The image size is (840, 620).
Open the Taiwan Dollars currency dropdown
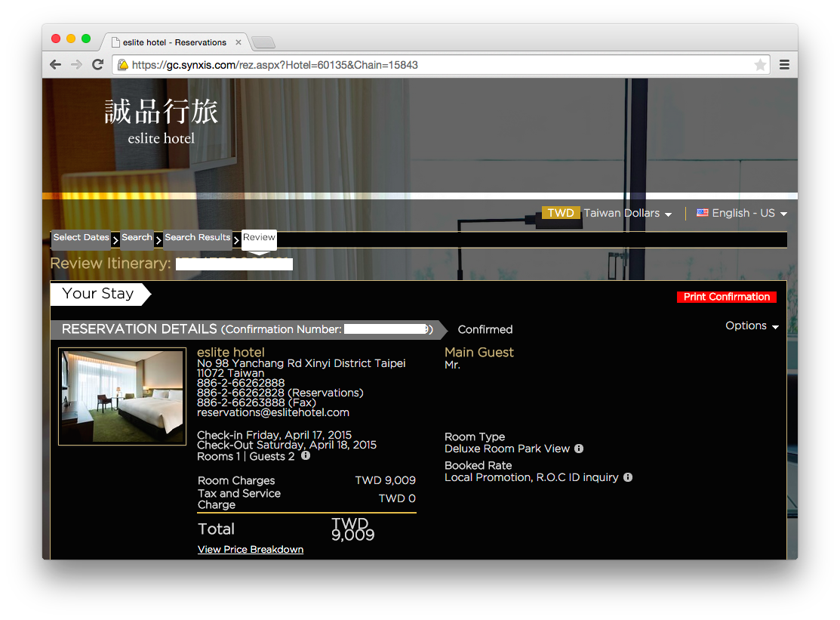pyautogui.click(x=627, y=213)
